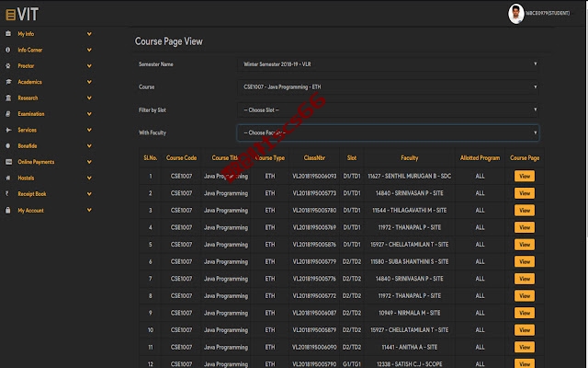Expand the Bonafide chevron
Viewport: 588px width, 368px height.
tap(89, 145)
